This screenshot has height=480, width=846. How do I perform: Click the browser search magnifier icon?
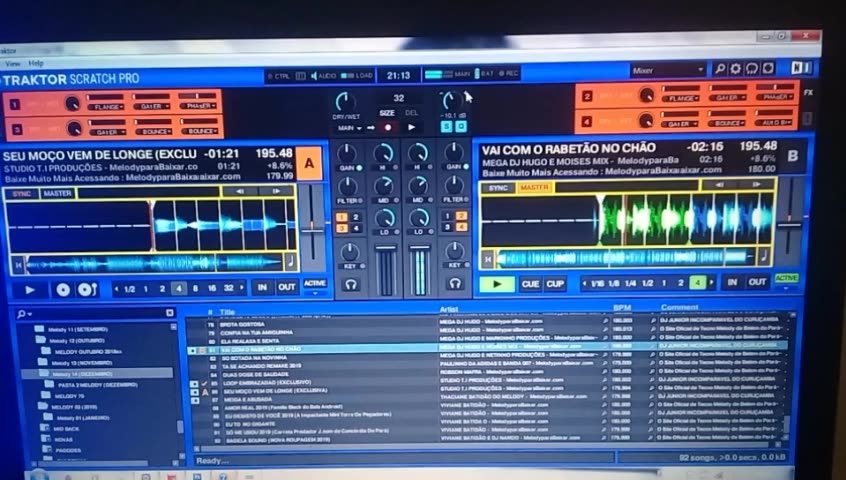22,314
